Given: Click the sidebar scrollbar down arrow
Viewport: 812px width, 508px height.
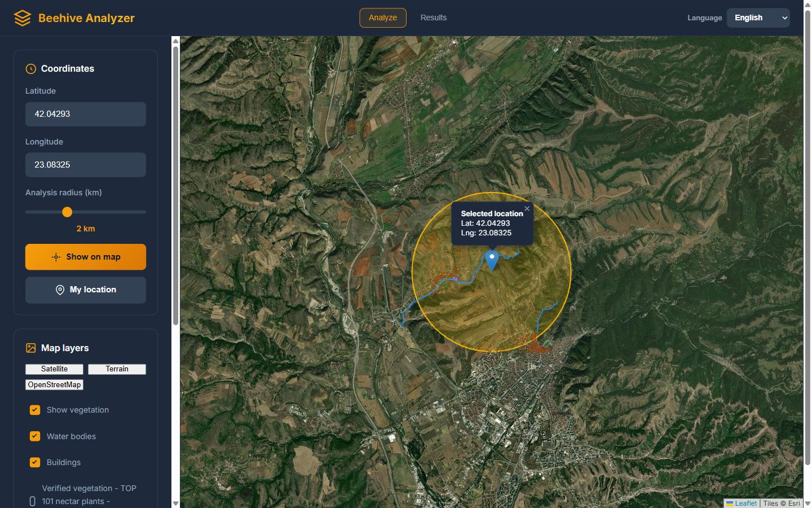Looking at the screenshot, I should click(175, 503).
